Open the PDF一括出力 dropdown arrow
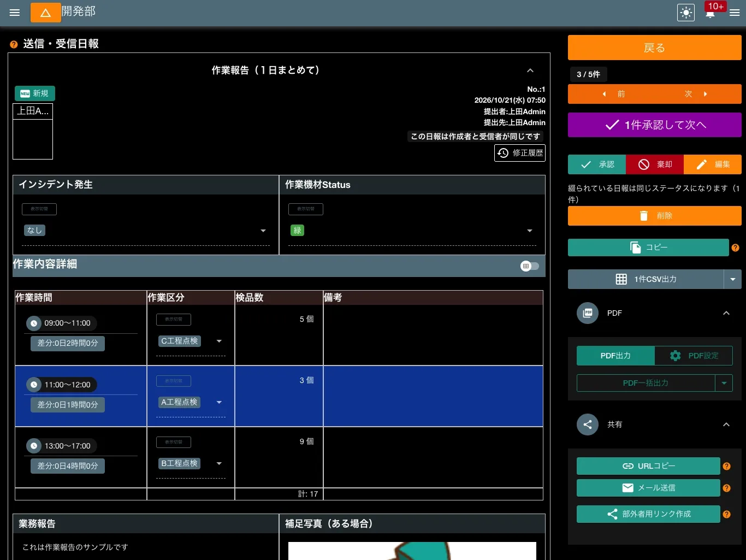 (x=724, y=383)
